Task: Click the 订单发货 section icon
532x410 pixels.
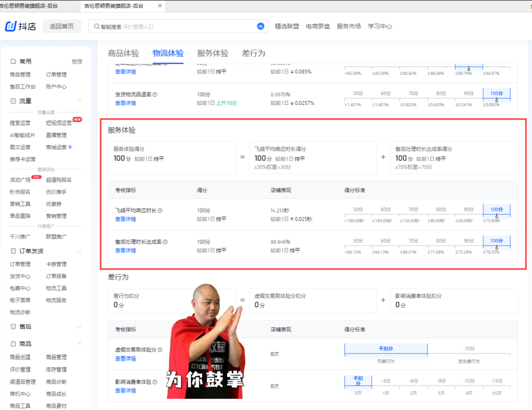Action: (x=13, y=251)
